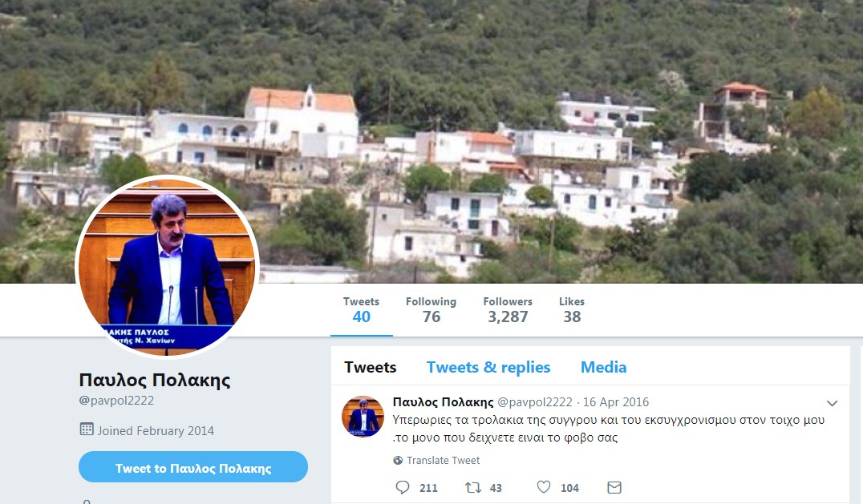Open the tweet options chevron menu
The image size is (863, 504).
(x=833, y=403)
